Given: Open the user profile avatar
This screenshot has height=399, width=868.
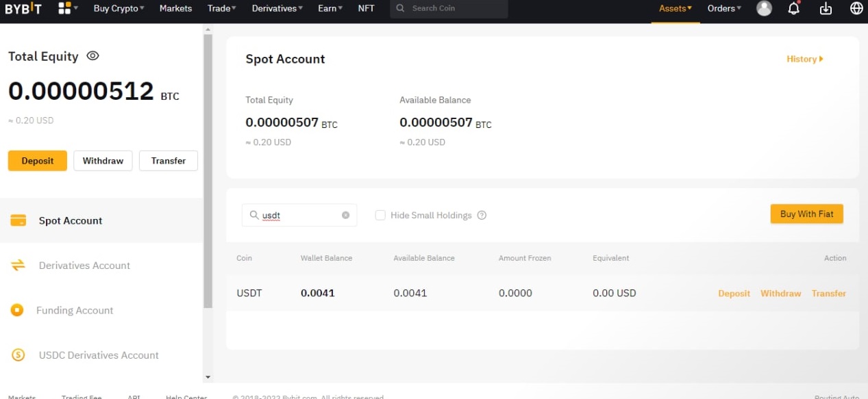Looking at the screenshot, I should (x=764, y=8).
